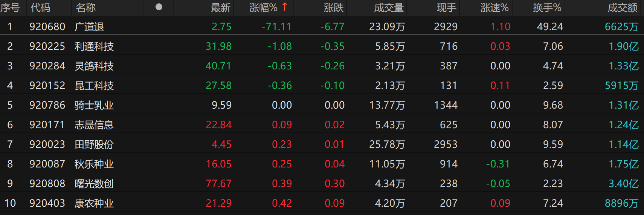The height and width of the screenshot is (215, 644).
Task: Sort by 涨幅% column header
Action: (x=263, y=8)
